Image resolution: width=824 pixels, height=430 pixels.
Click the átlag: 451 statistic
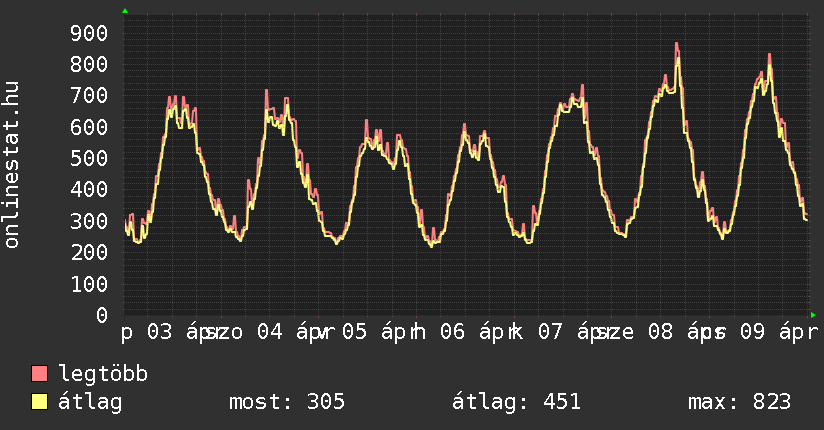517,402
